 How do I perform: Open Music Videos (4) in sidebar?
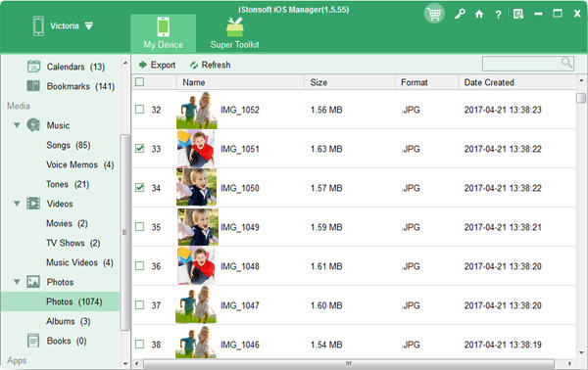pos(79,262)
